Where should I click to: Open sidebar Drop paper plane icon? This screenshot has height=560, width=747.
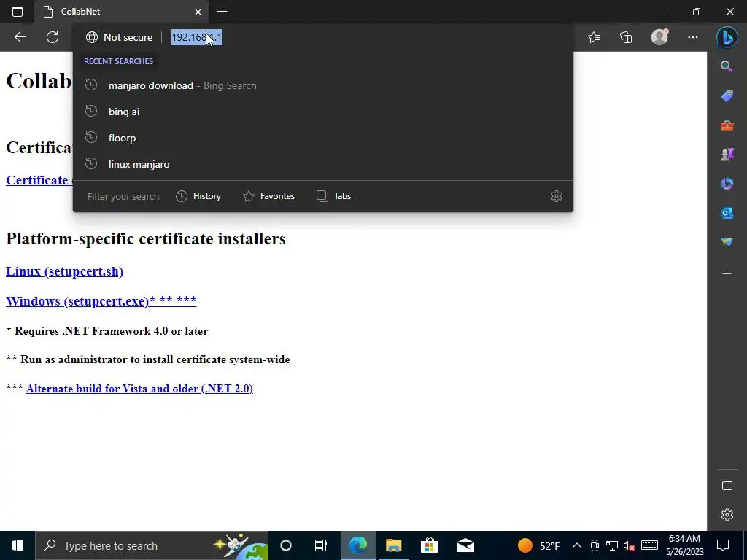(727, 242)
